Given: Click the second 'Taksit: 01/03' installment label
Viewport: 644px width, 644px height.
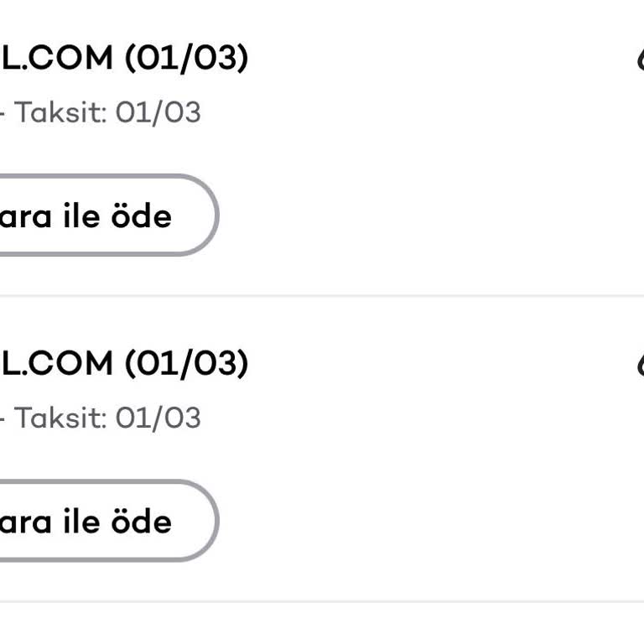Looking at the screenshot, I should pos(107,418).
